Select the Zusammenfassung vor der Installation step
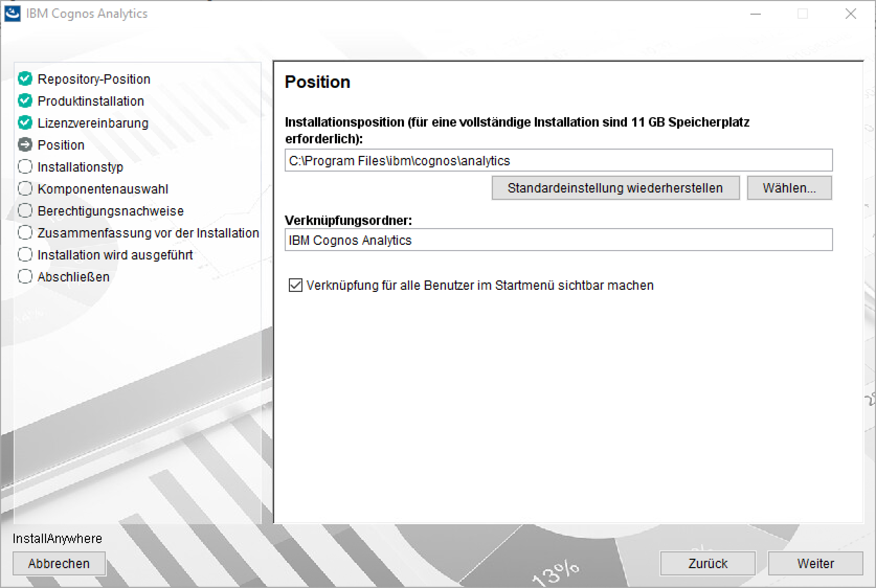This screenshot has width=876, height=588. pyautogui.click(x=148, y=233)
